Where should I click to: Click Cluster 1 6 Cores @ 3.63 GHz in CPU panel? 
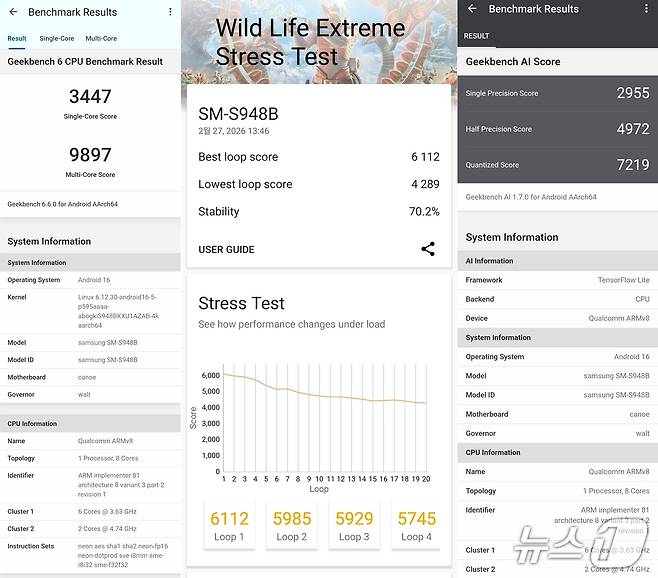pos(90,512)
